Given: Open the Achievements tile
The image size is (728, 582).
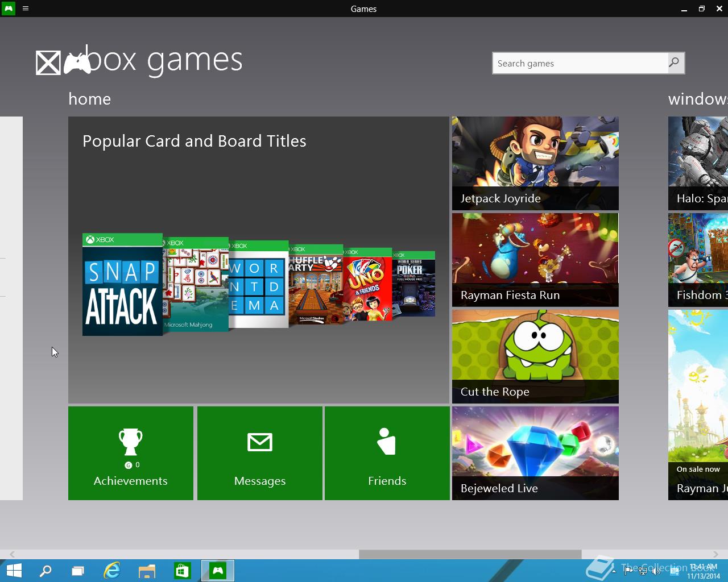Looking at the screenshot, I should pos(131,453).
